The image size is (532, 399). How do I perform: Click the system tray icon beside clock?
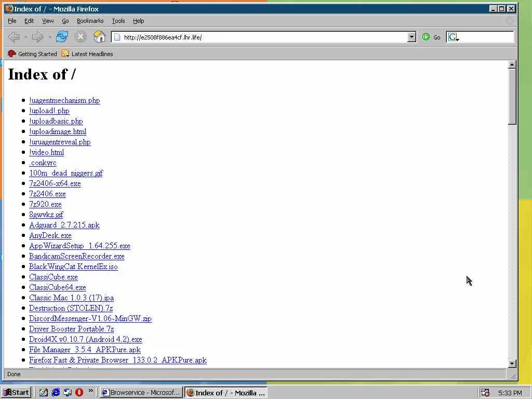coord(485,393)
